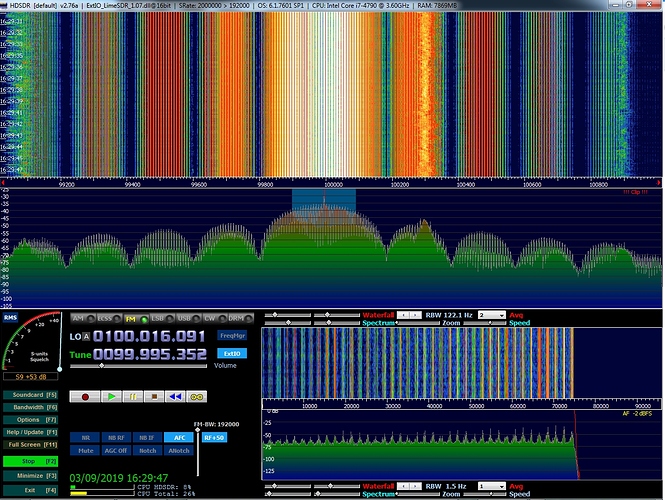Click the FM-BW vertical bandwidth slider
Viewport: 665px width, 500px height.
(x=198, y=452)
